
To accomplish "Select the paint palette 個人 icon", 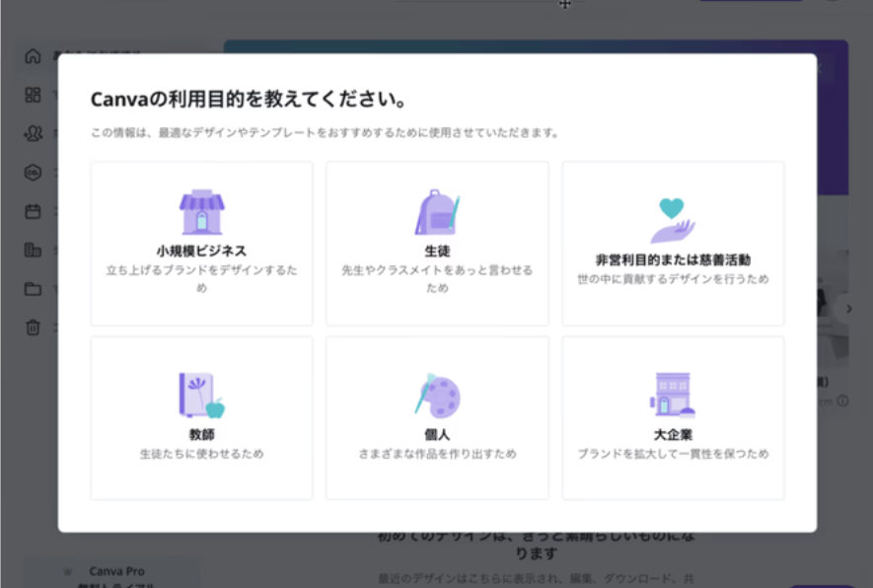I will [x=437, y=395].
